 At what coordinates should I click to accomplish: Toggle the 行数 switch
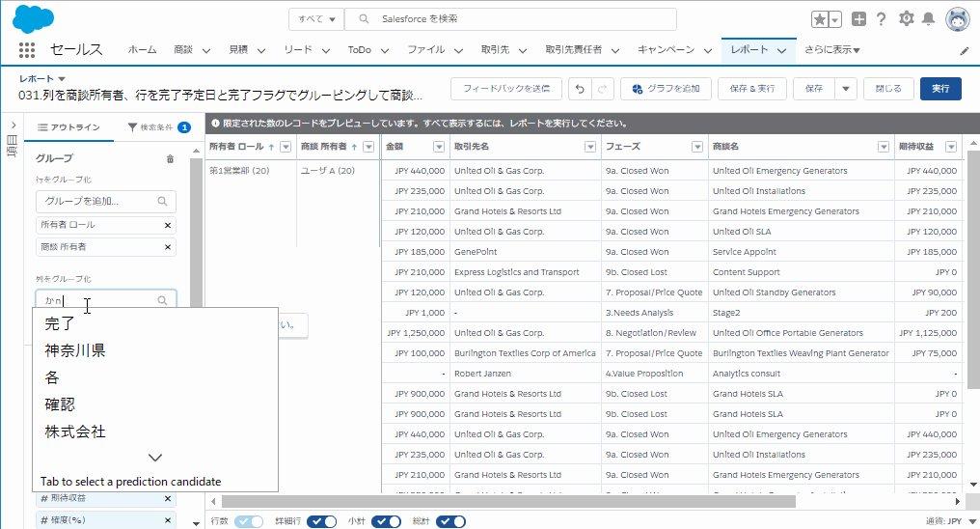click(x=249, y=521)
